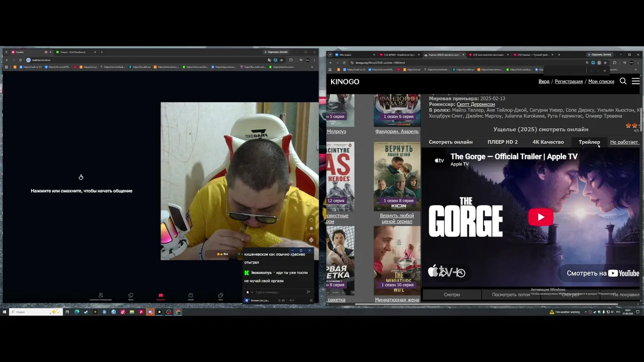The width and height of the screenshot is (644, 362).
Task: Open "Вернуть любой ценой сериал" title link
Action: 396,219
